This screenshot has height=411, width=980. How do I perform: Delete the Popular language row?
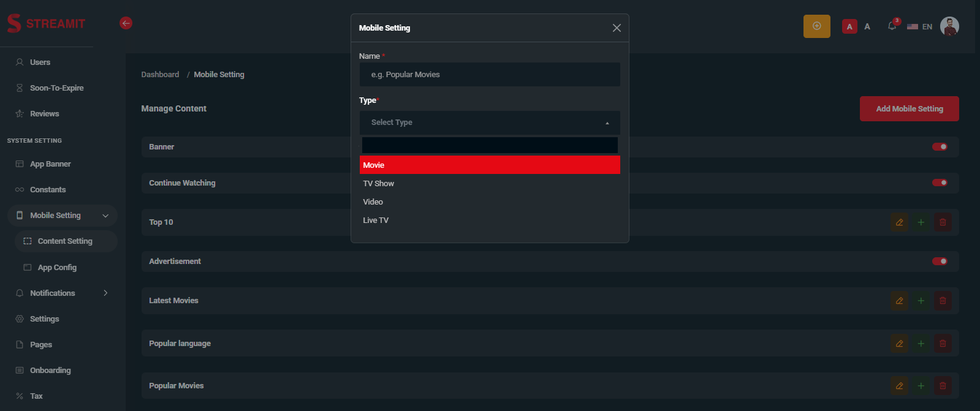coord(943,344)
